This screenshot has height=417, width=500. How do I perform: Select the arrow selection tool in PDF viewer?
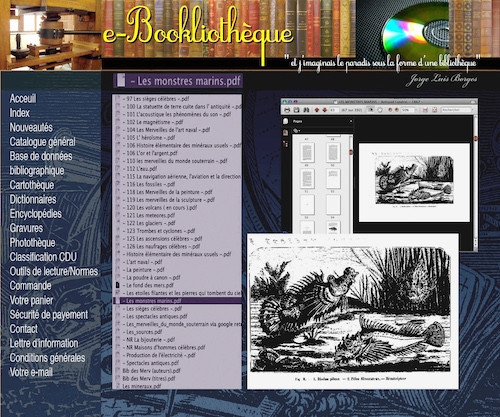click(x=371, y=110)
